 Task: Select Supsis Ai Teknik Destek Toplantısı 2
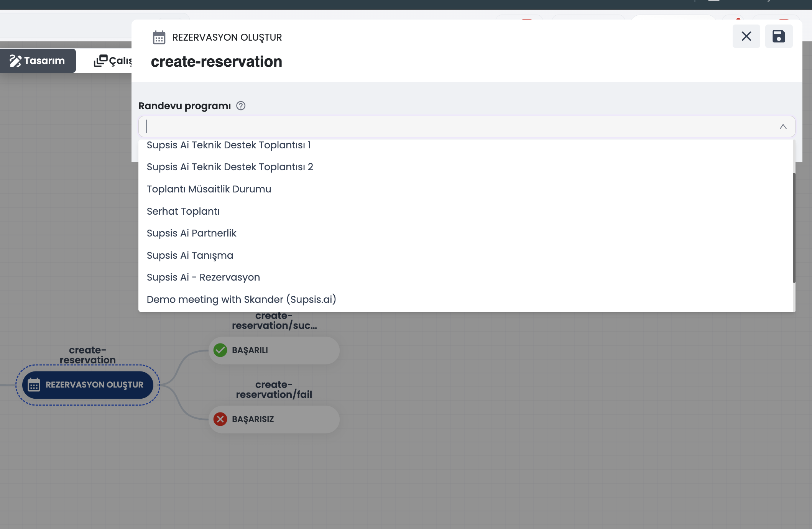click(465, 167)
